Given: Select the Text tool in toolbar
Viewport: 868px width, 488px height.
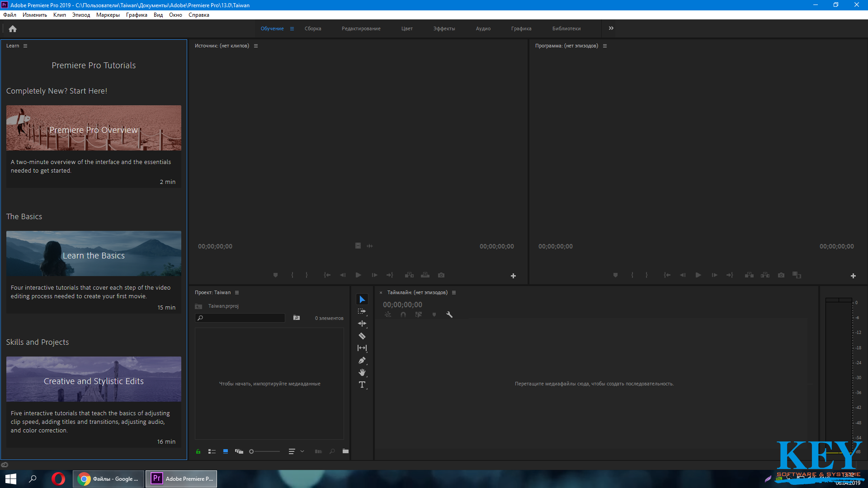Looking at the screenshot, I should pos(362,385).
